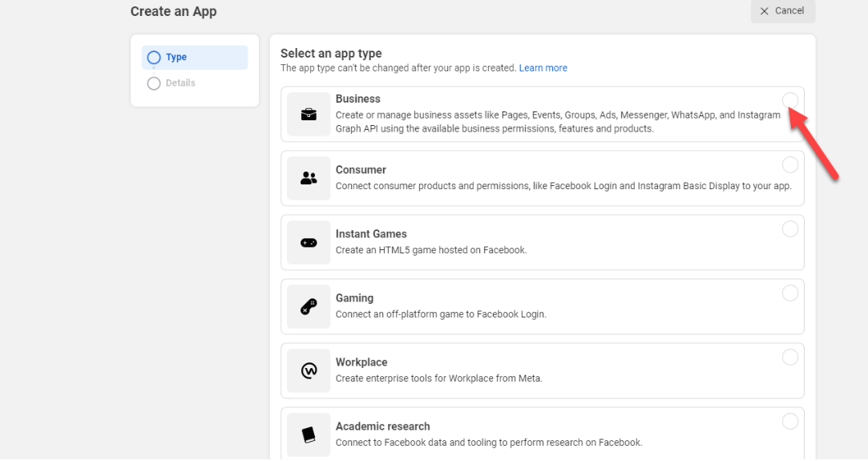Select the Consumer radio button
The height and width of the screenshot is (461, 868).
point(790,164)
